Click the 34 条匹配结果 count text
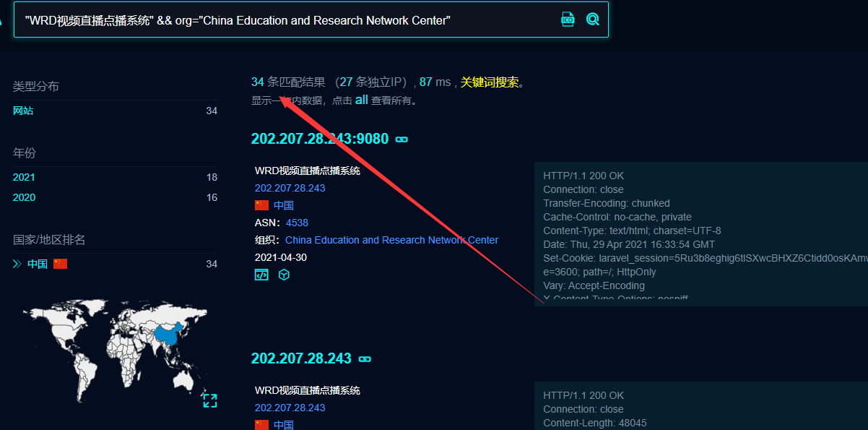The width and height of the screenshot is (868, 430). [289, 82]
